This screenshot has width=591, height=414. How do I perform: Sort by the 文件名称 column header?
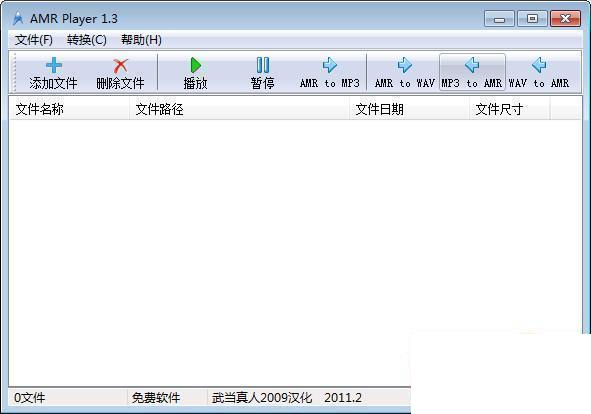click(x=69, y=109)
